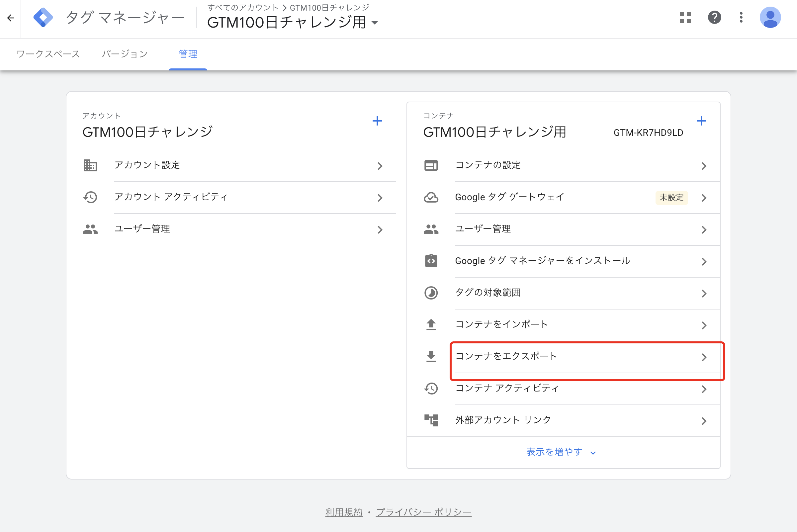Click the install Tag Manager code icon
The width and height of the screenshot is (797, 532).
coord(431,261)
